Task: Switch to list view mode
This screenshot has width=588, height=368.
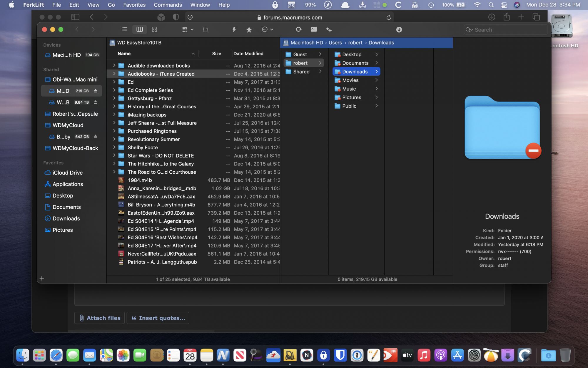Action: pyautogui.click(x=124, y=29)
